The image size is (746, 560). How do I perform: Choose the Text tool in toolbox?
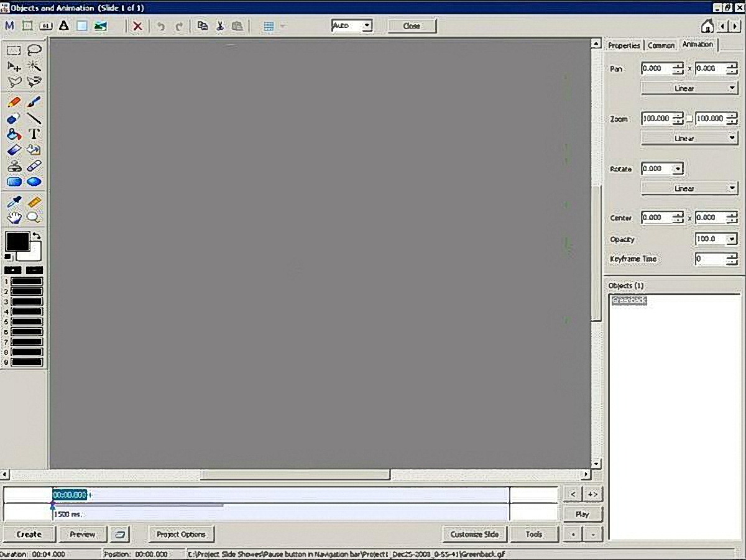35,134
